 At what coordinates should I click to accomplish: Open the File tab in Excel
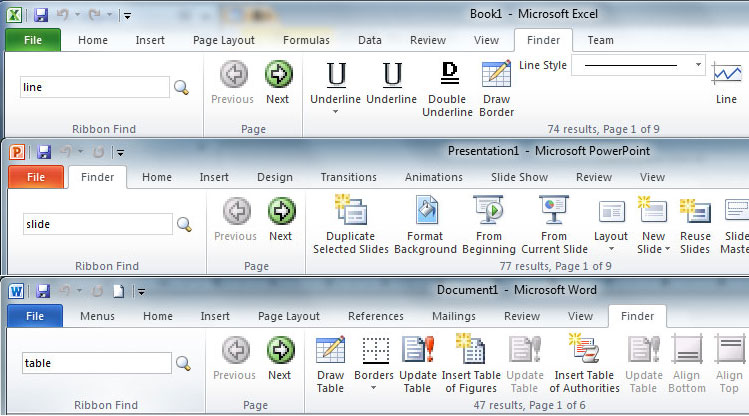click(x=33, y=40)
